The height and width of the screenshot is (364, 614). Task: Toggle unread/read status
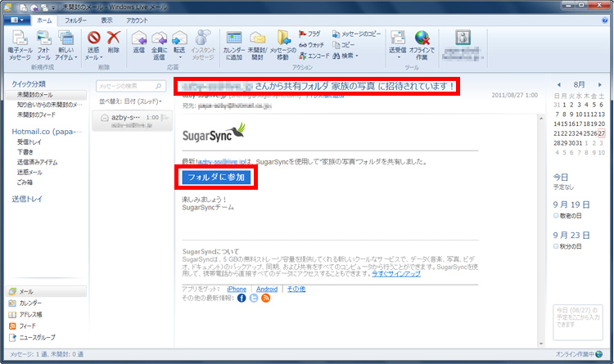(x=257, y=46)
